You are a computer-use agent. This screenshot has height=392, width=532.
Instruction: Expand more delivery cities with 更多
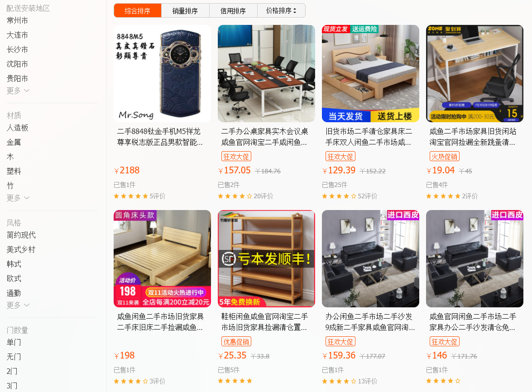tap(18, 91)
